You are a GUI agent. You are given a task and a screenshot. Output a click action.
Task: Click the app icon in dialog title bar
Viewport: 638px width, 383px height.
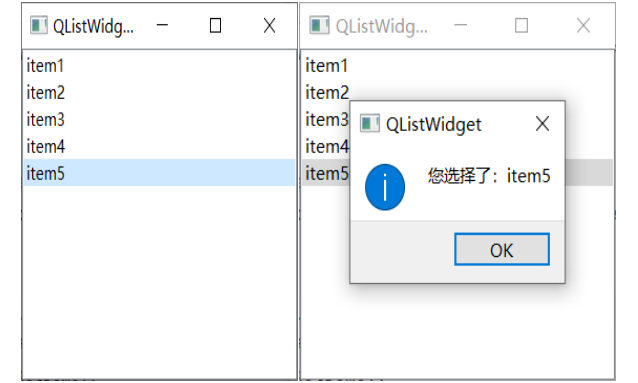pyautogui.click(x=370, y=123)
